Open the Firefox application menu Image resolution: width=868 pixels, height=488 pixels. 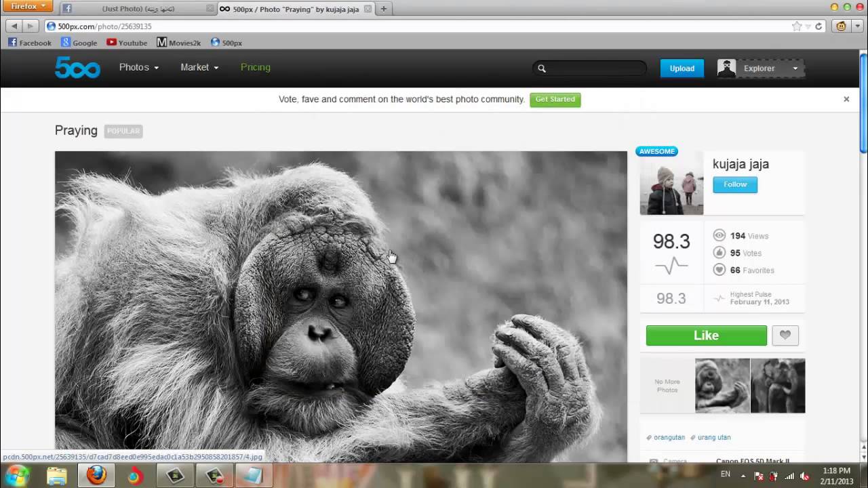tap(27, 6)
